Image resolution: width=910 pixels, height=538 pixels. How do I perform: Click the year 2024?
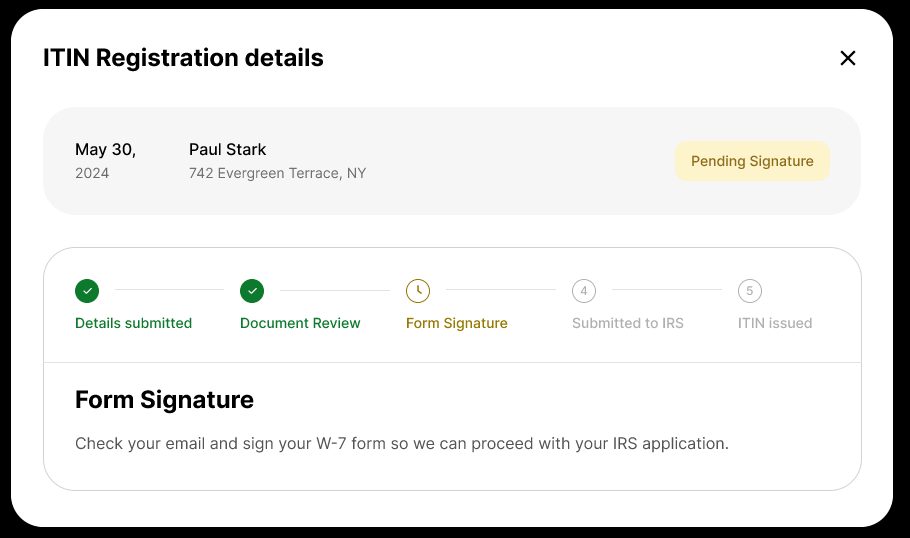tap(92, 174)
